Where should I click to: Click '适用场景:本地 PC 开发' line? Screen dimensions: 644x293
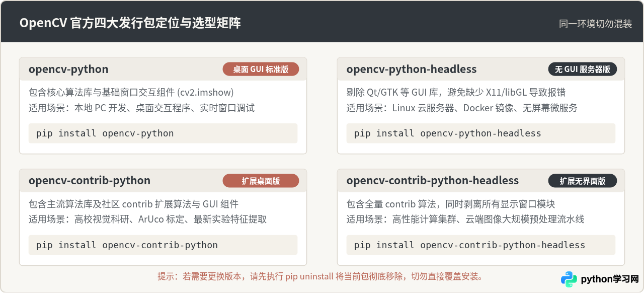(142, 108)
